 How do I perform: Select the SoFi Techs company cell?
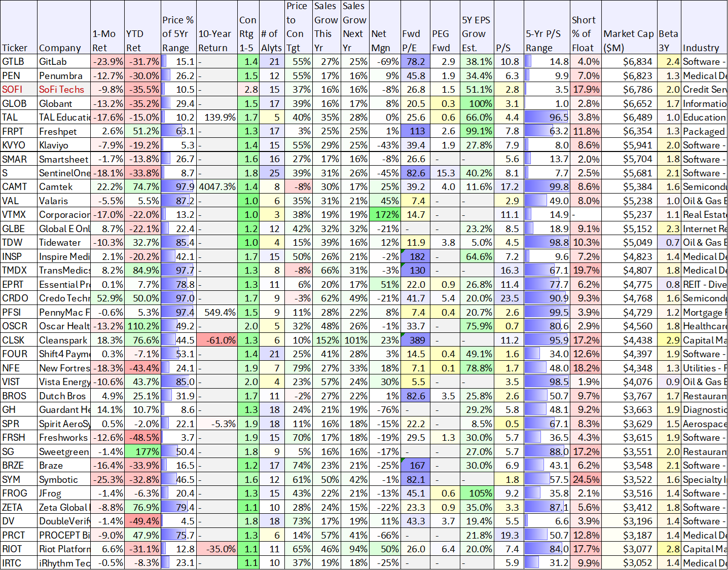point(64,90)
